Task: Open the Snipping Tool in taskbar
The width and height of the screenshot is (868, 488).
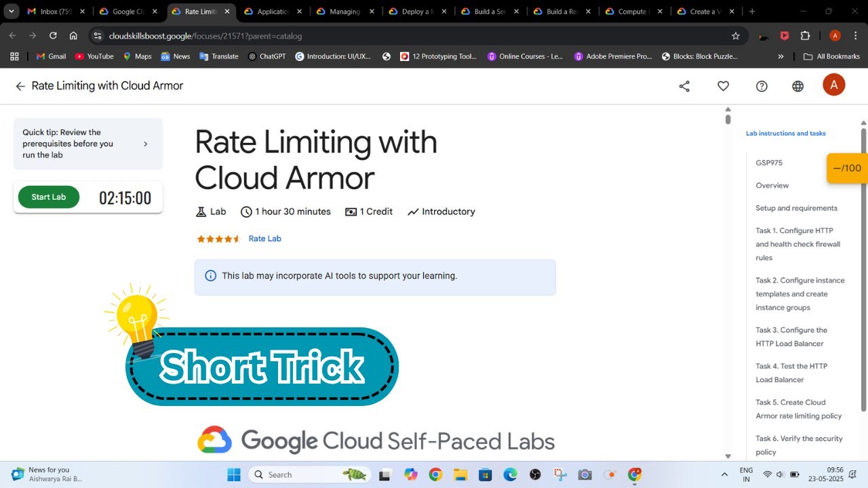Action: 559,474
